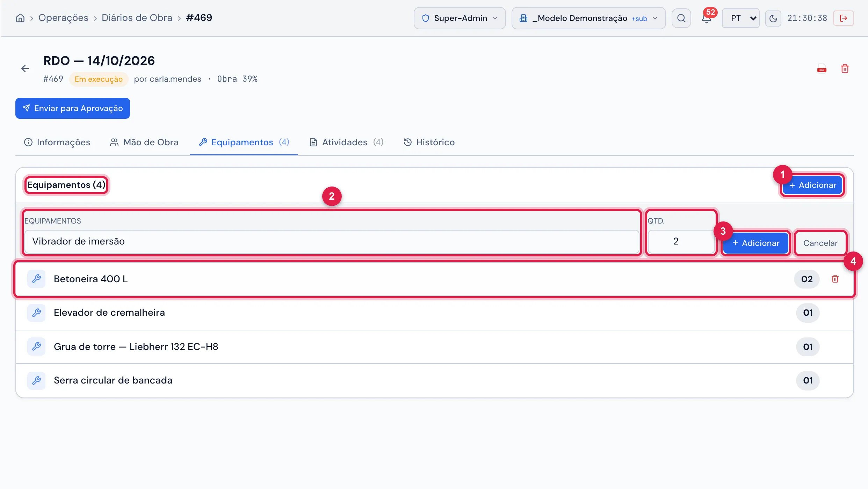Click the Em execução status badge

99,79
